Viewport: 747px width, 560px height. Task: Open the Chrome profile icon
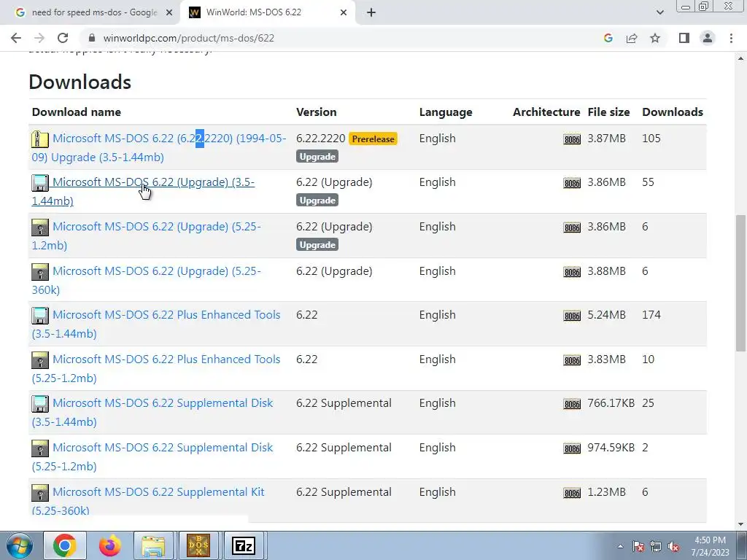[x=708, y=38]
